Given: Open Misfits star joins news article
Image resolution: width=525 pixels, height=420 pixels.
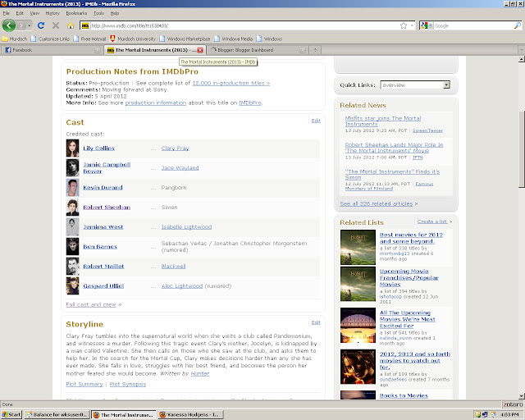Looking at the screenshot, I should coord(383,121).
